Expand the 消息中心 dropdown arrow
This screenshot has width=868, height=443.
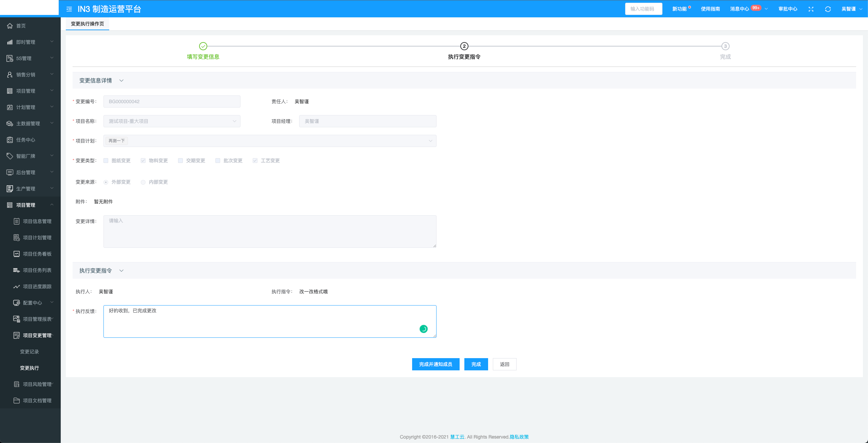click(766, 9)
